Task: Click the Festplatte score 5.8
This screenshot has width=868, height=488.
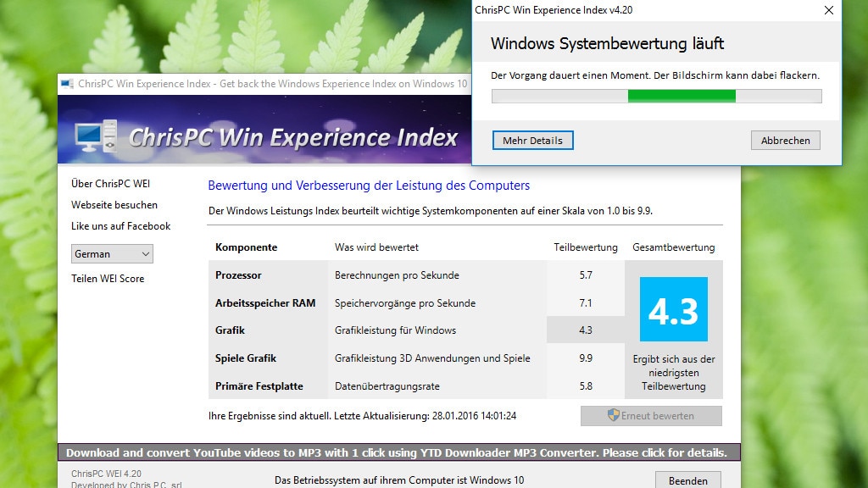Action: click(x=586, y=386)
